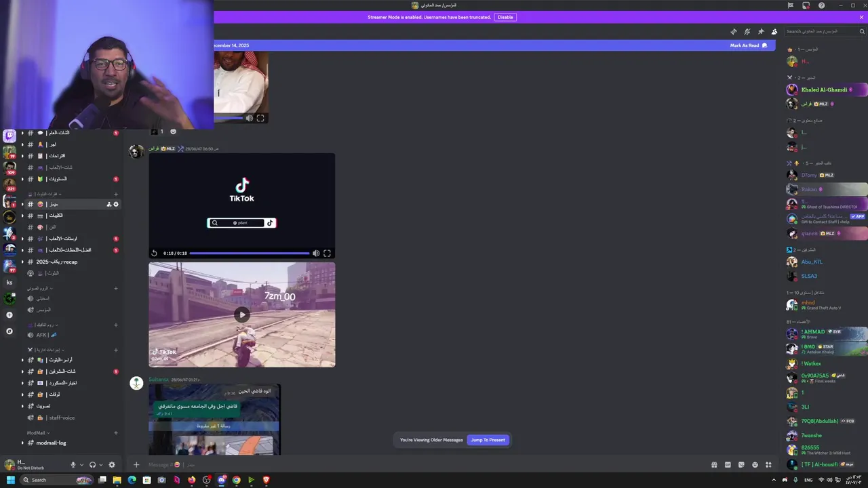Expand the 2025 recap channel arrow
This screenshot has height=488, width=868.
click(22, 262)
